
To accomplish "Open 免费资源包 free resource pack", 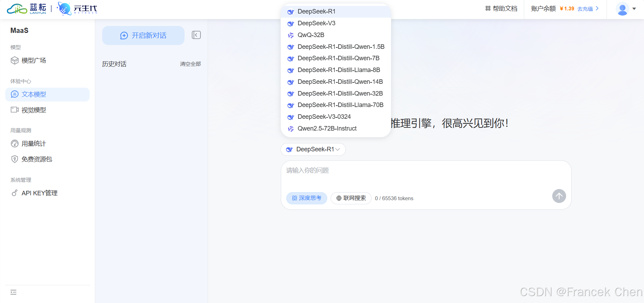I will tap(47, 159).
